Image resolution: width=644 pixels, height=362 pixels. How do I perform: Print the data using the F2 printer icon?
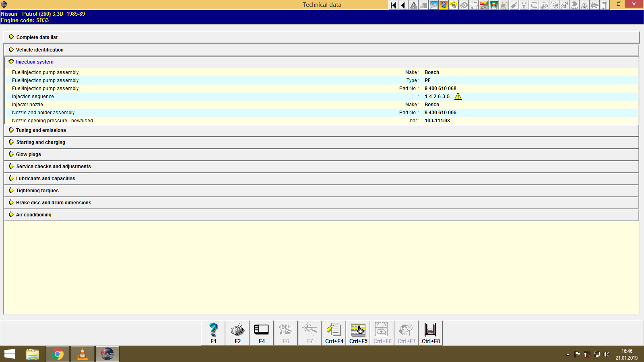(x=237, y=332)
